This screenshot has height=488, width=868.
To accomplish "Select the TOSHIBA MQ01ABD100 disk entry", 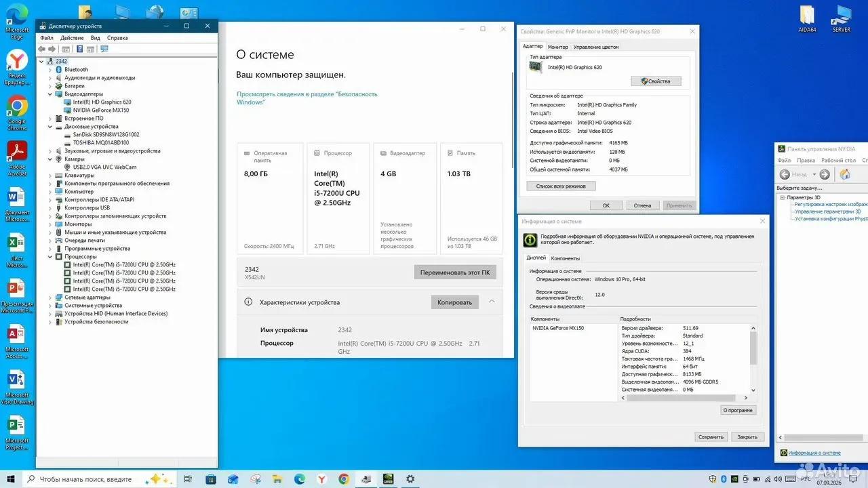I will [x=100, y=143].
